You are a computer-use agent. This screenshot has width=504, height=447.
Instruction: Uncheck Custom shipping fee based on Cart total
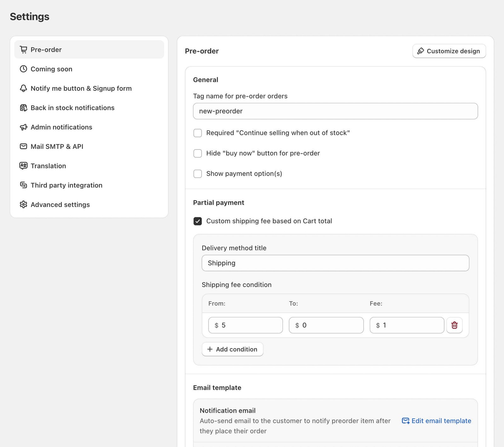(x=198, y=221)
